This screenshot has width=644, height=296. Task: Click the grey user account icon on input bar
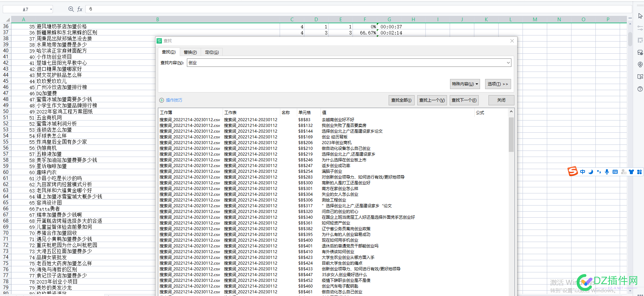pyautogui.click(x=623, y=172)
